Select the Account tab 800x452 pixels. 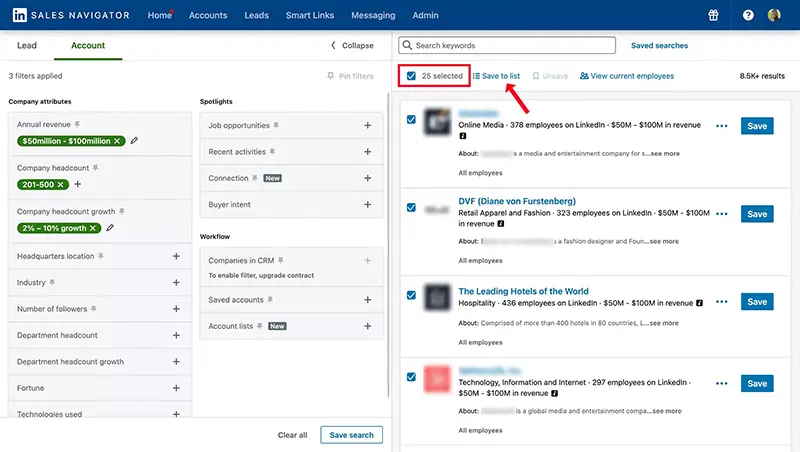point(88,45)
